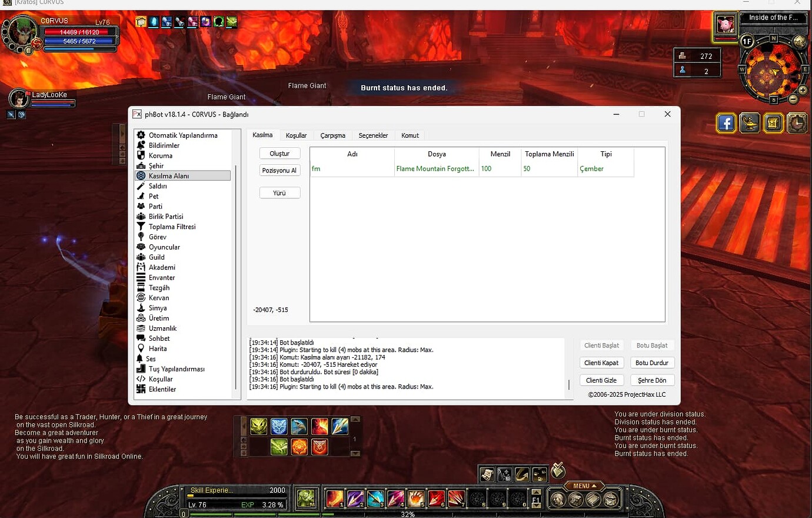Click the F1 quickbar page up arrow

pos(536,492)
